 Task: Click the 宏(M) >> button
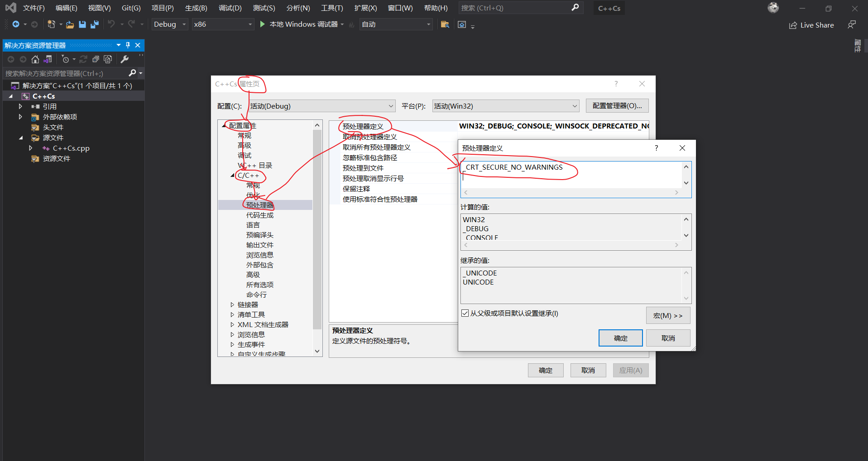click(668, 315)
